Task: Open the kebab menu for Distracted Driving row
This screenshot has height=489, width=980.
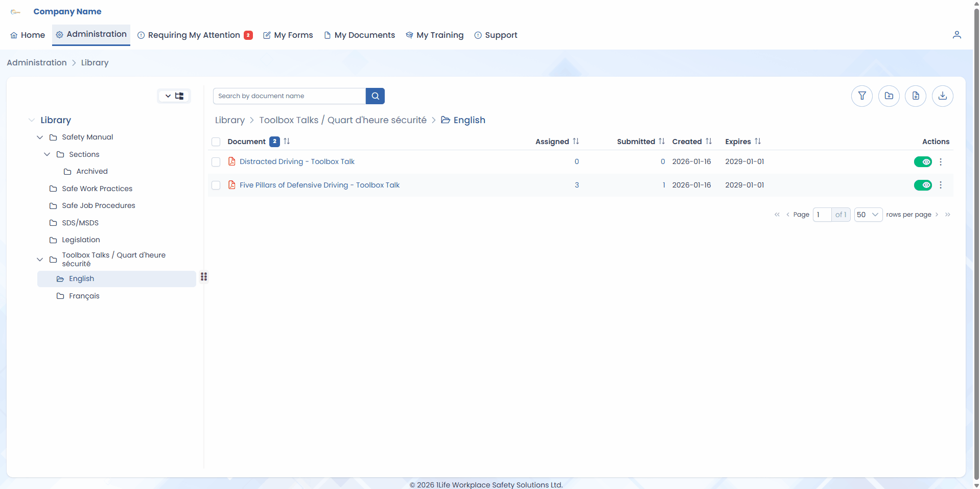Action: pos(941,161)
